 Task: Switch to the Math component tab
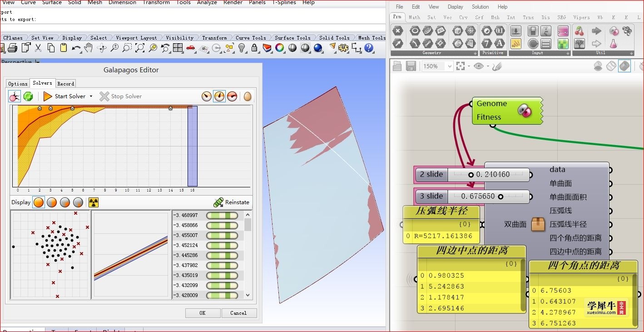[414, 17]
